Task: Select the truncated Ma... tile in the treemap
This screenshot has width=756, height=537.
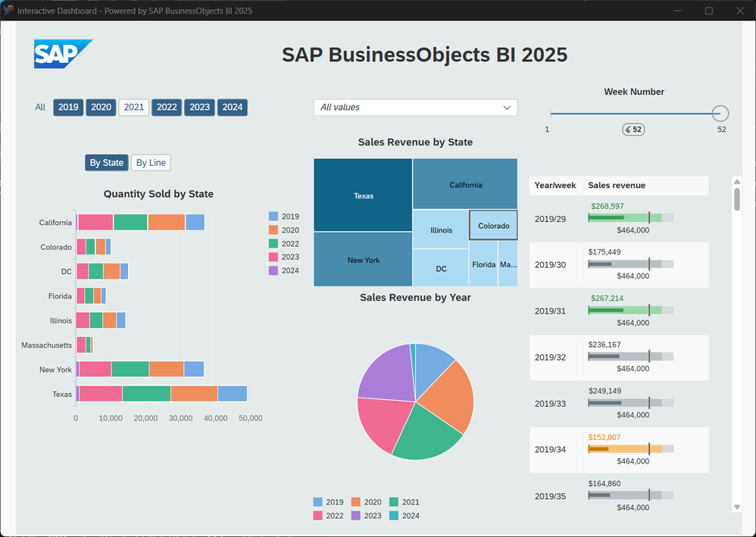Action: pos(508,264)
